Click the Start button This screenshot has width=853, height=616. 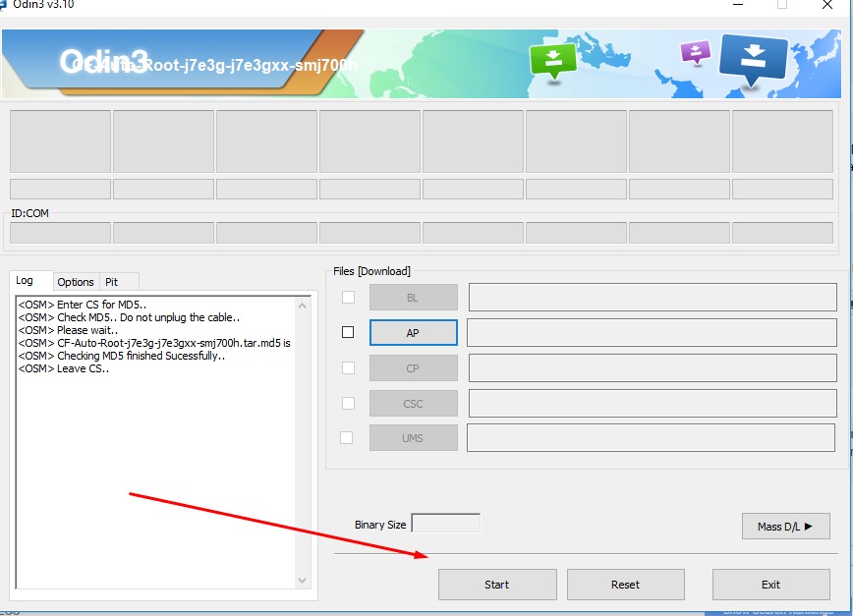click(x=497, y=585)
